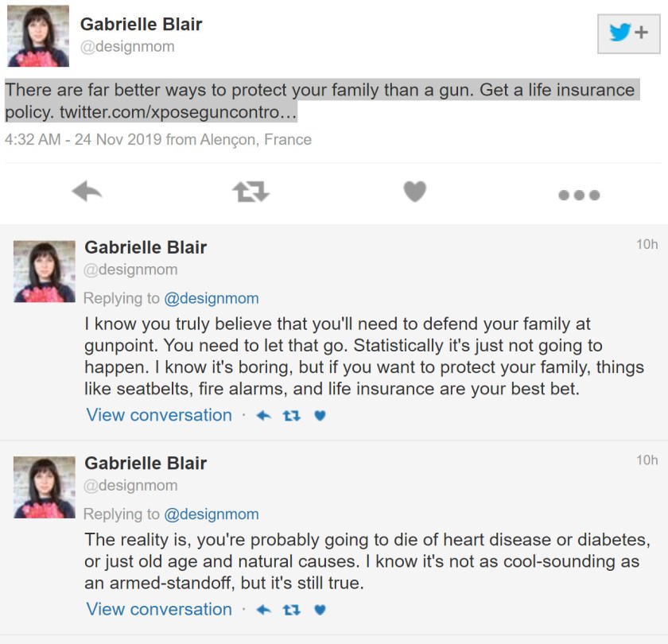
Task: Click @designmom mention in heart disease reply
Action: point(211,514)
